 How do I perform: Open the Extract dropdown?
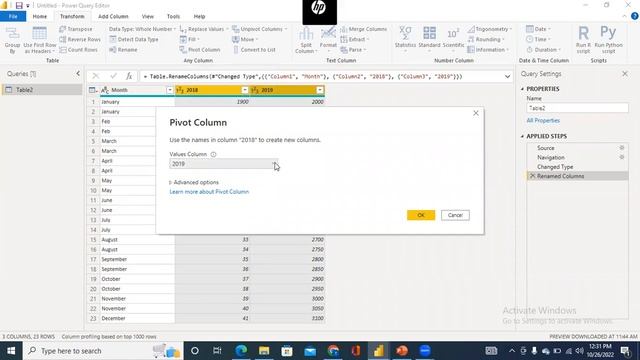click(x=354, y=39)
